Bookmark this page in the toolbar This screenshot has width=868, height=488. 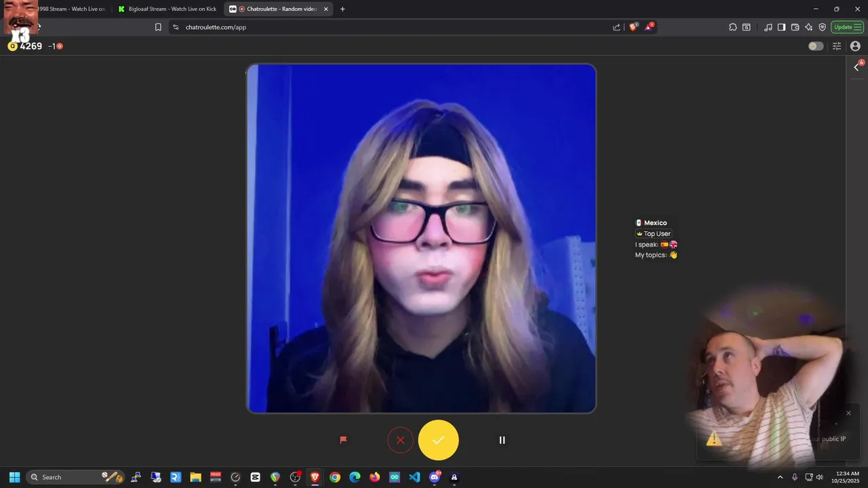pyautogui.click(x=158, y=27)
